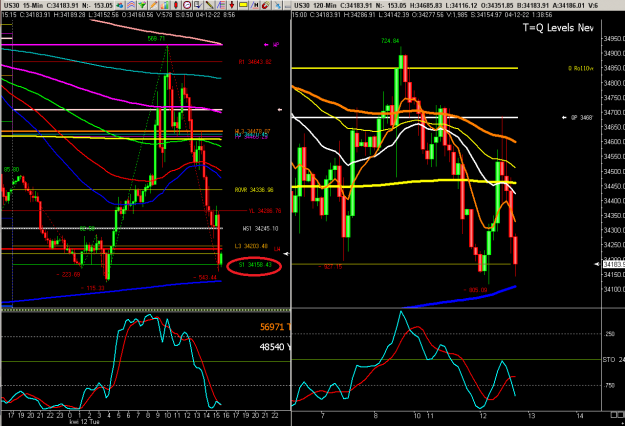Screen dimensions: 625x426
Task: Click the .250 stochastic axis label
Action: click(x=609, y=334)
